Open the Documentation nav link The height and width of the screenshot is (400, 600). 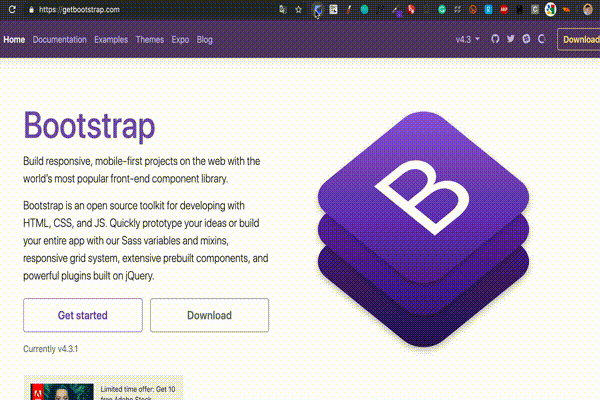tap(59, 39)
